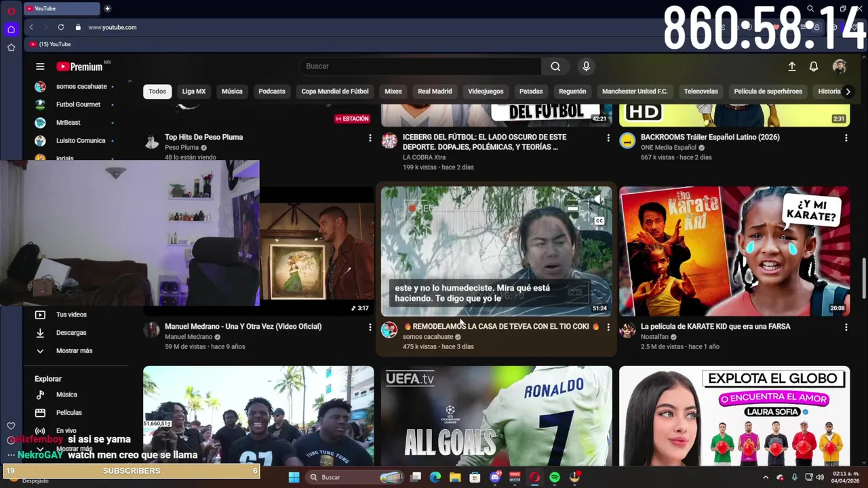This screenshot has height=488, width=868.
Task: Select the Videojuegos filter chip
Action: point(486,91)
